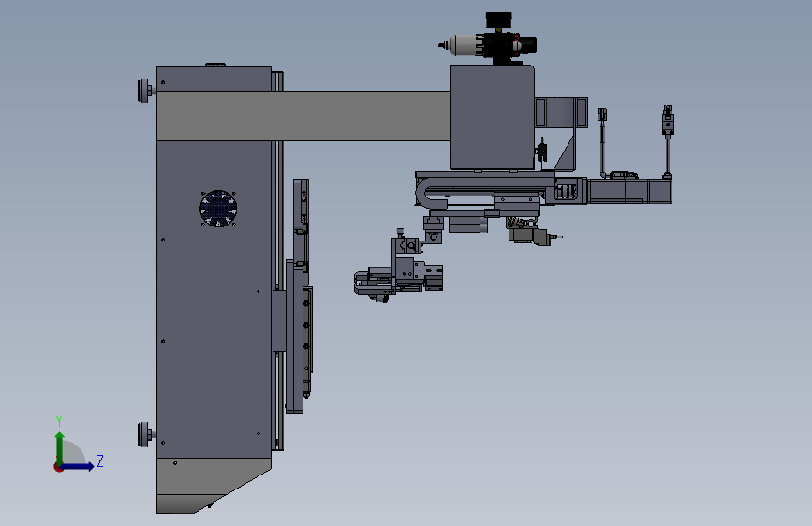Select the circular fan vent on the cabinet
The image size is (812, 526).
(218, 208)
